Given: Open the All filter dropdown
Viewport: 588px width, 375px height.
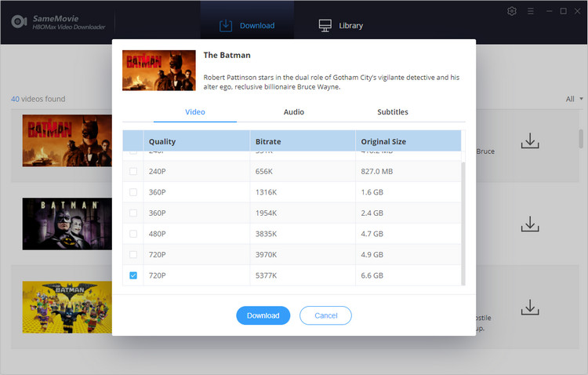Looking at the screenshot, I should pyautogui.click(x=574, y=99).
